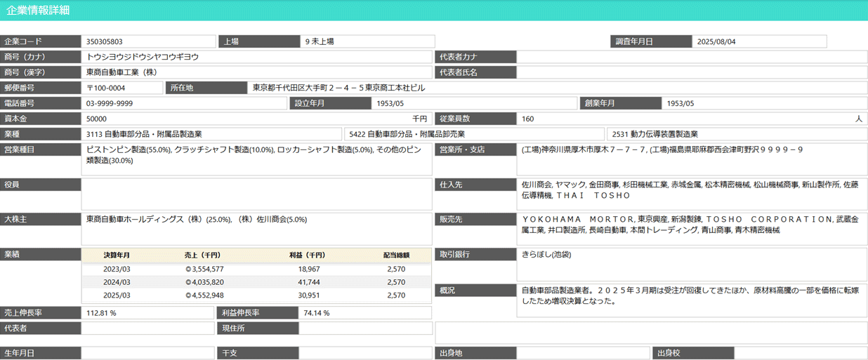
Task: Click the 売上（千円） column header
Action: click(x=203, y=255)
